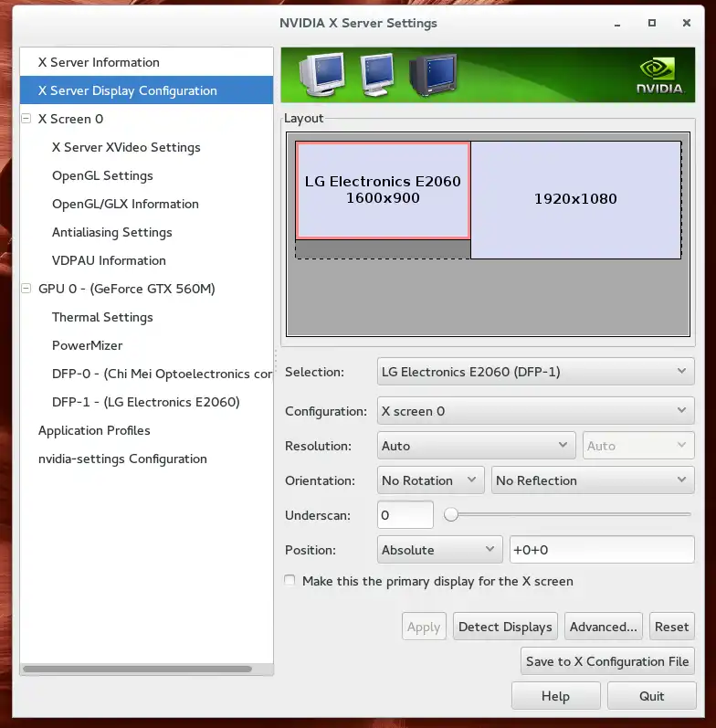Open the disabled refresh rate Auto dropdown
716x728 pixels.
point(638,446)
